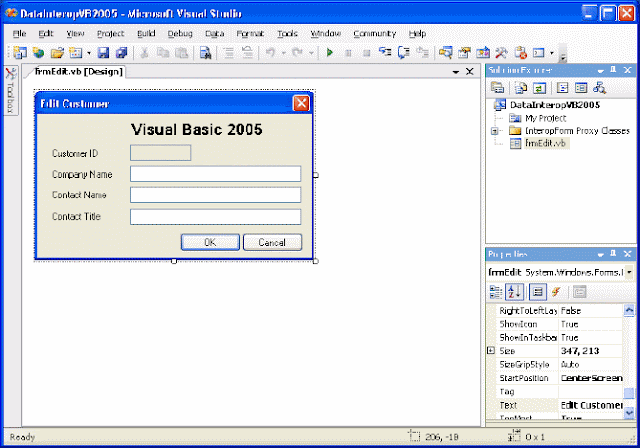Open the Community menu
Screen dimensions: 640x448
375,33
